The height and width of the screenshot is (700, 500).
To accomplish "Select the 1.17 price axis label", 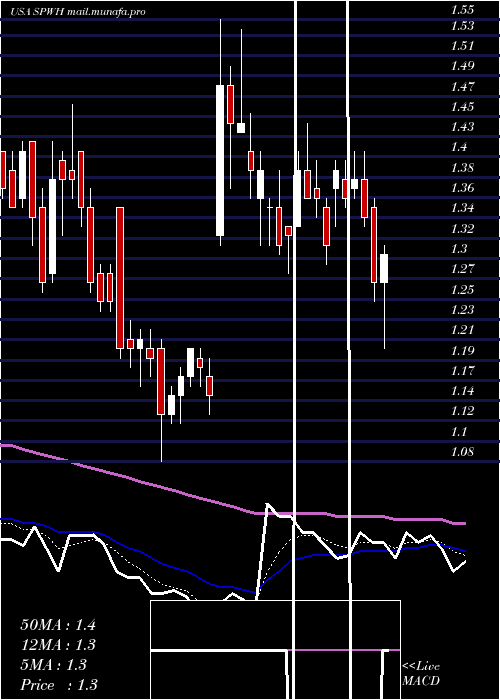I will (x=462, y=370).
